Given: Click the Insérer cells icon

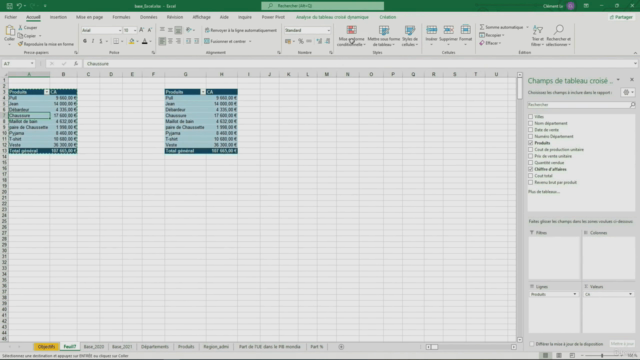Looking at the screenshot, I should [x=431, y=30].
